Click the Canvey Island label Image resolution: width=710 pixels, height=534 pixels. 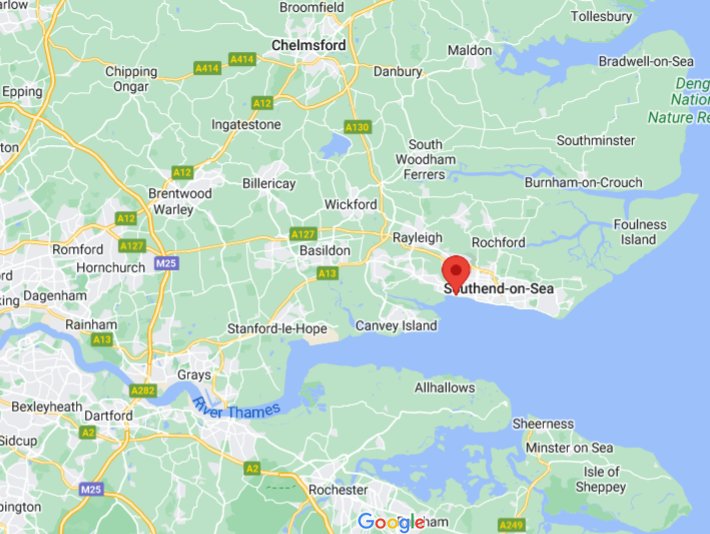tap(396, 326)
